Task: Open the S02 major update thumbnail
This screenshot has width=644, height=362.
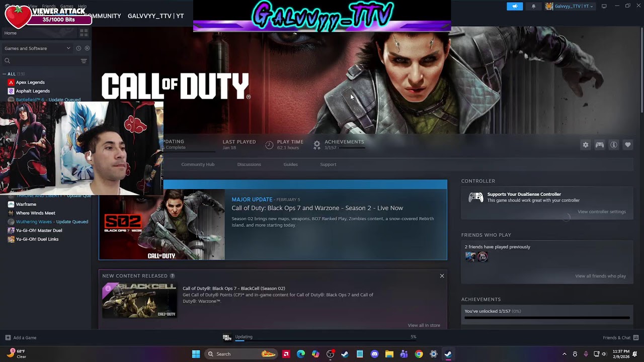Action: pyautogui.click(x=162, y=225)
